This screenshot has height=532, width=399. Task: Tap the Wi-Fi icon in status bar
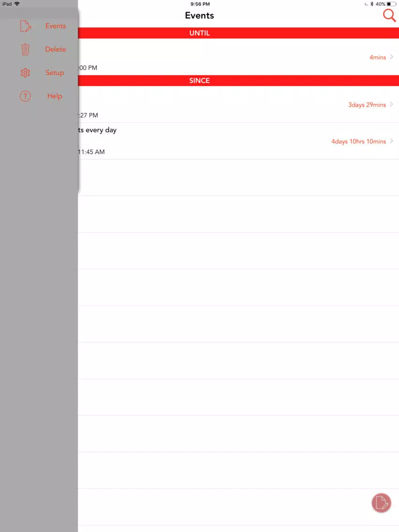pos(17,4)
